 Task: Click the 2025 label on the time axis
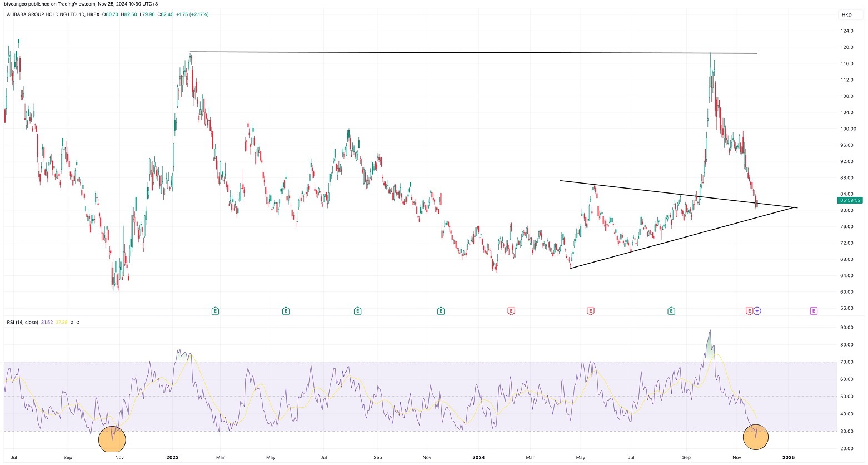[789, 458]
